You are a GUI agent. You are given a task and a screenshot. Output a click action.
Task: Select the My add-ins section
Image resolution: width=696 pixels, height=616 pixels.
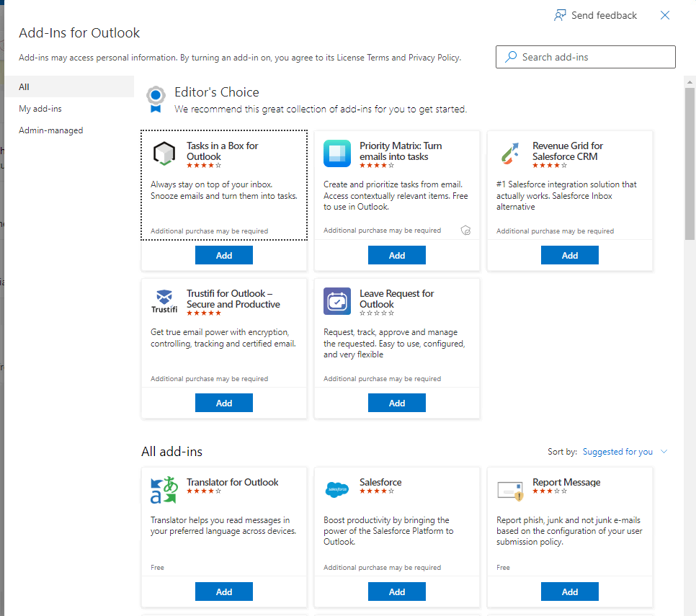pos(40,109)
